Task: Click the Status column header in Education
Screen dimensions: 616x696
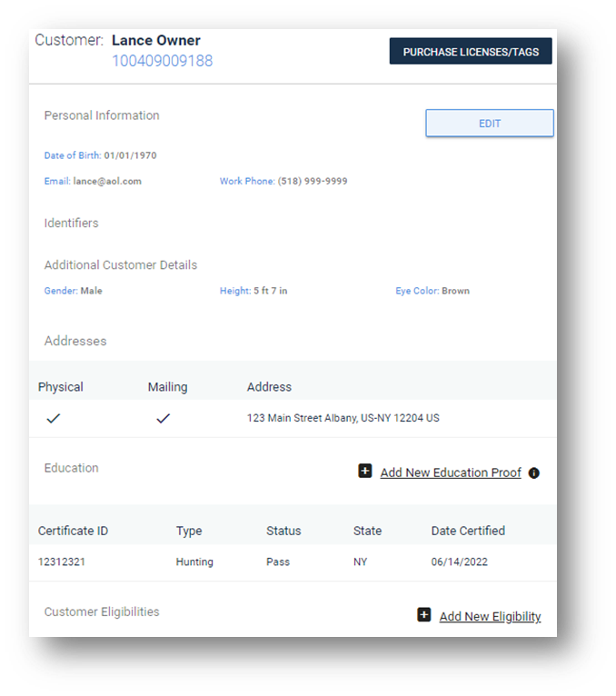Action: (x=283, y=531)
